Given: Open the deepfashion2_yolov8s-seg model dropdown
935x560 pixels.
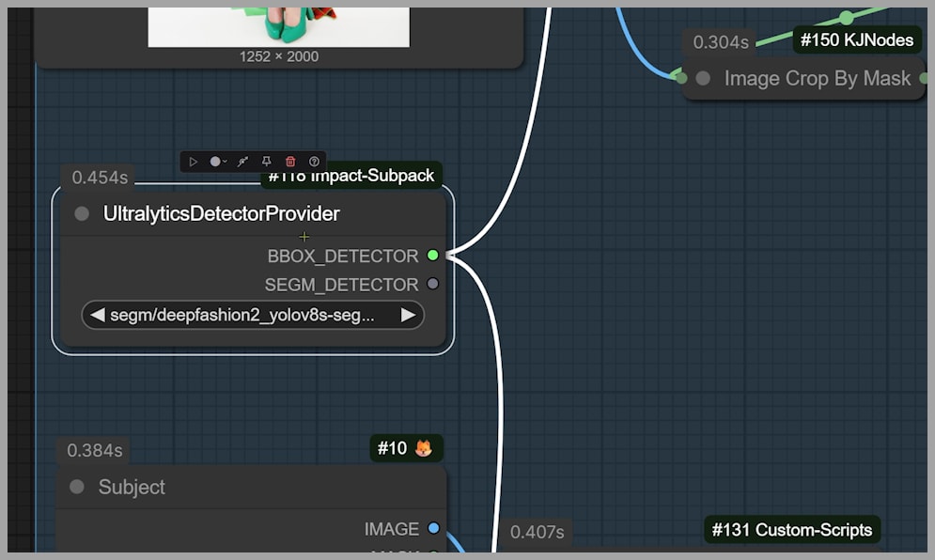Looking at the screenshot, I should [x=242, y=315].
